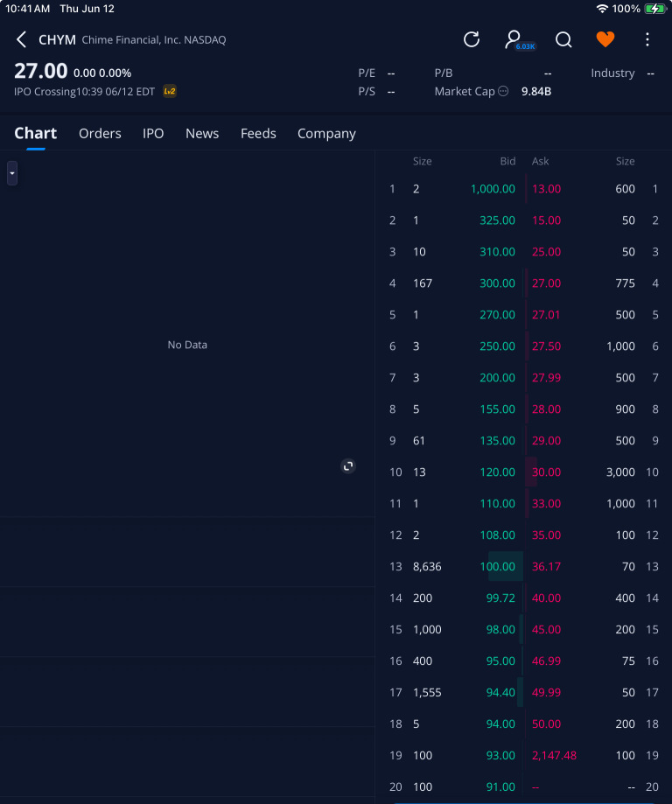Screen dimensions: 672x804
Task: Select ask price 13.00
Action: tap(546, 189)
